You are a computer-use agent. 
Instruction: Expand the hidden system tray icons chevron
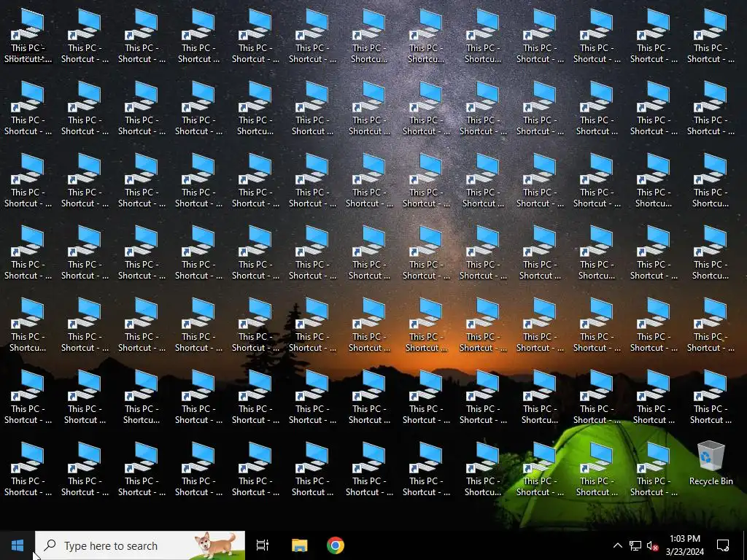617,545
